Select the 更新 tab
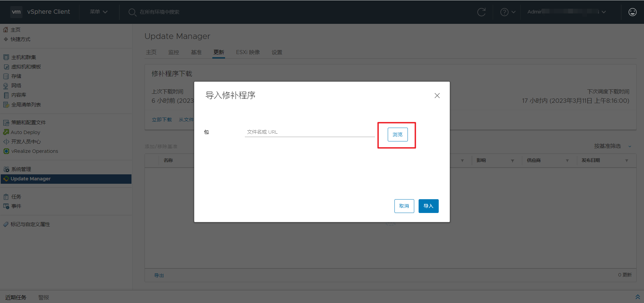644x303 pixels. pyautogui.click(x=219, y=52)
